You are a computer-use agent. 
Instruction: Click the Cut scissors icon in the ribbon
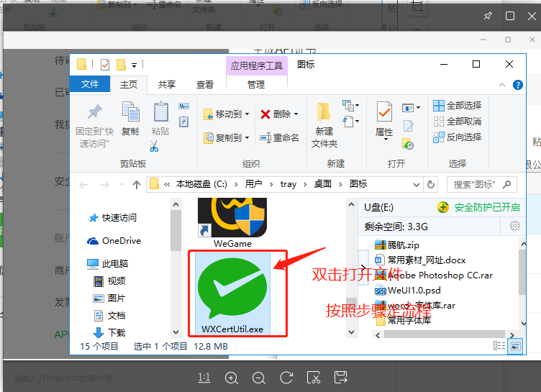coord(154,146)
